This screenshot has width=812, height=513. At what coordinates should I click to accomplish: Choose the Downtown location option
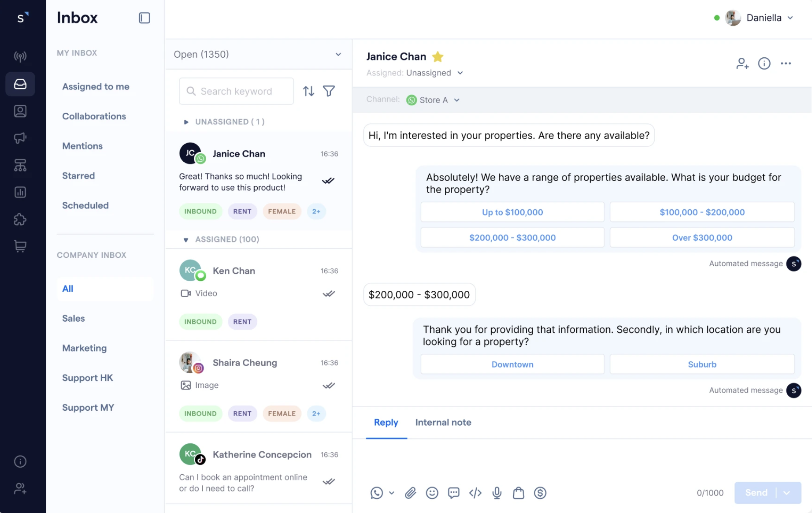[x=512, y=364]
